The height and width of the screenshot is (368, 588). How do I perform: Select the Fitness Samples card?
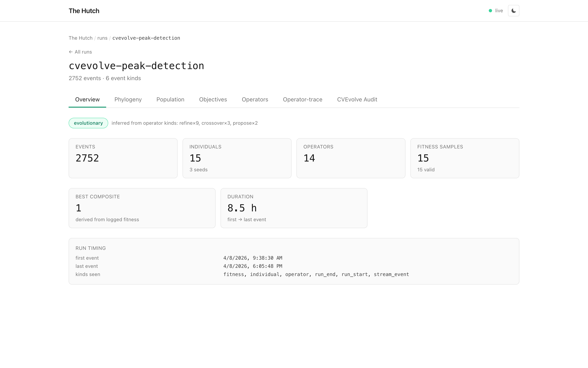click(465, 158)
